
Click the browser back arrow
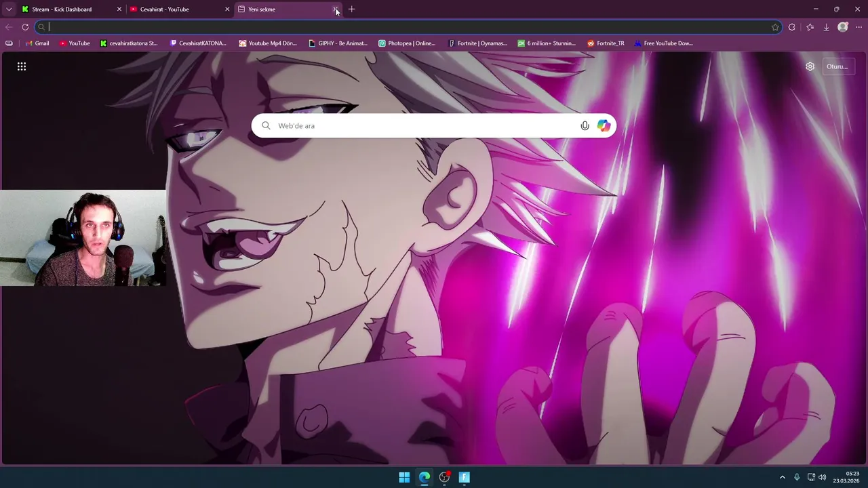click(x=9, y=27)
